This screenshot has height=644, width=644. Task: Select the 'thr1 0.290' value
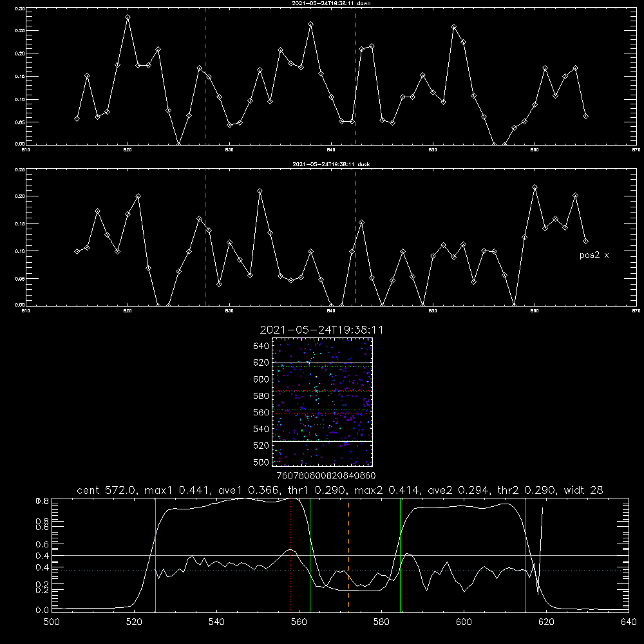pos(317,490)
